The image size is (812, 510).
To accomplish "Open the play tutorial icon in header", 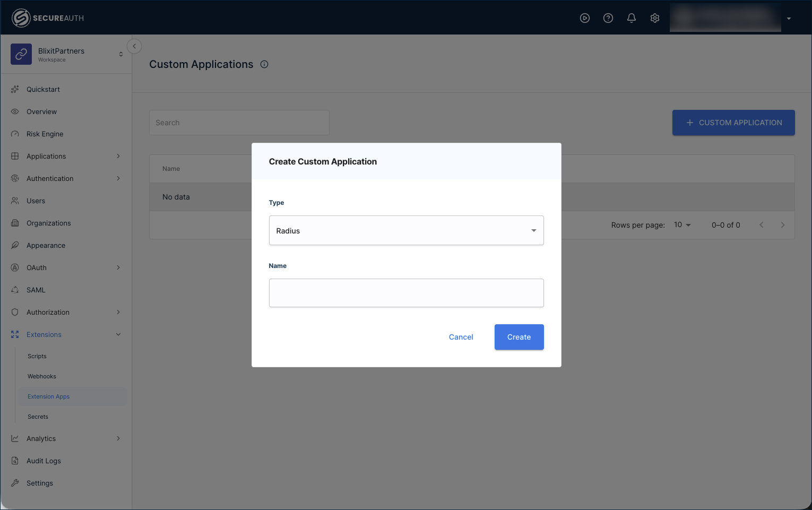I will point(585,18).
